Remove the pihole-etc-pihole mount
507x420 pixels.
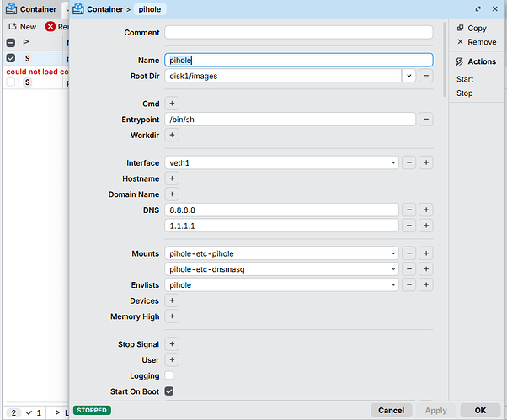[409, 253]
